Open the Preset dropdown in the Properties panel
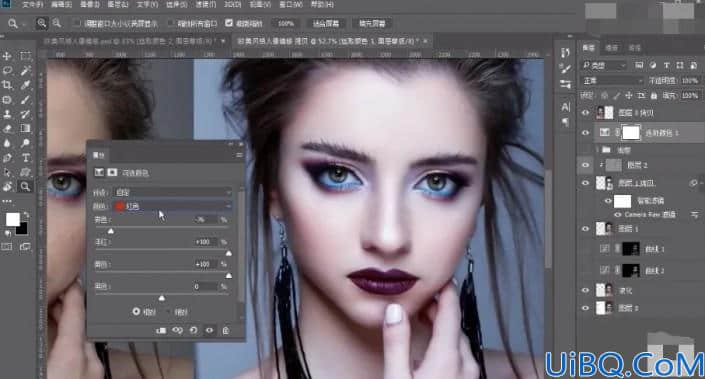This screenshot has height=379, width=705. (x=174, y=192)
